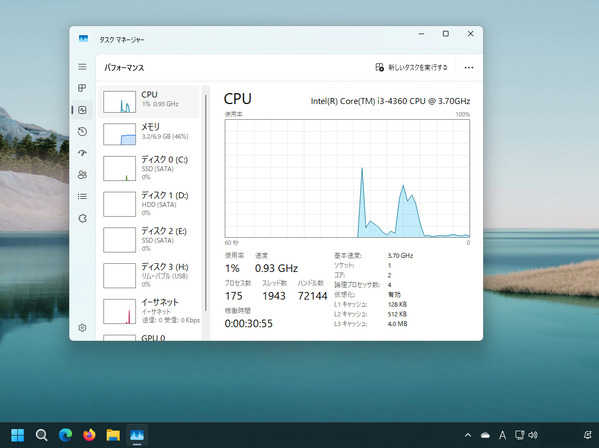
Task: Open network status tray icon
Action: tap(520, 435)
